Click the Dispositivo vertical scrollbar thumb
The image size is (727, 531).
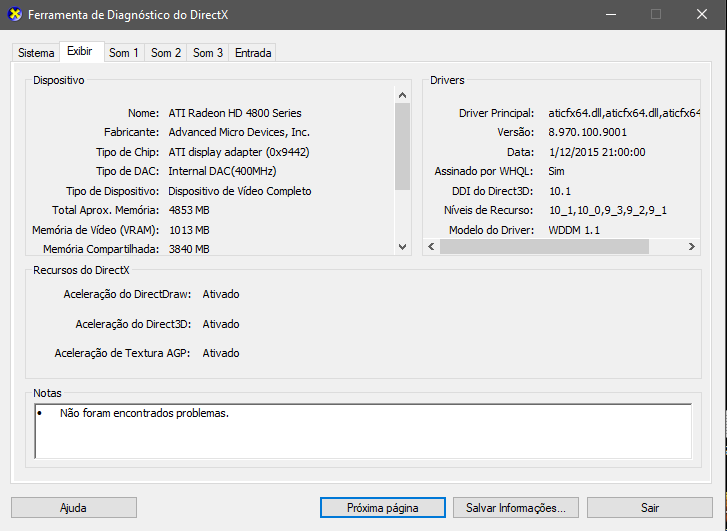pyautogui.click(x=403, y=146)
